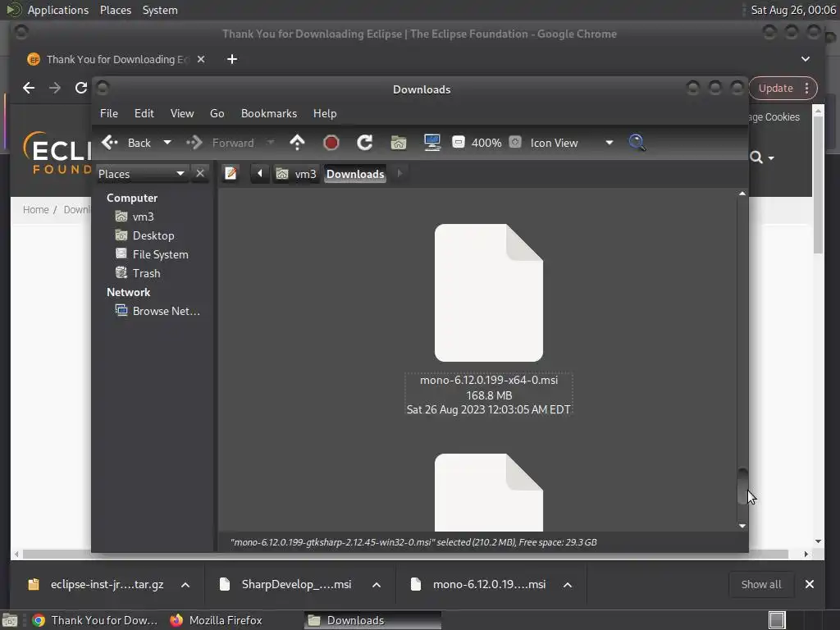Open a new Chrome tab
The height and width of the screenshot is (630, 840).
(x=232, y=59)
